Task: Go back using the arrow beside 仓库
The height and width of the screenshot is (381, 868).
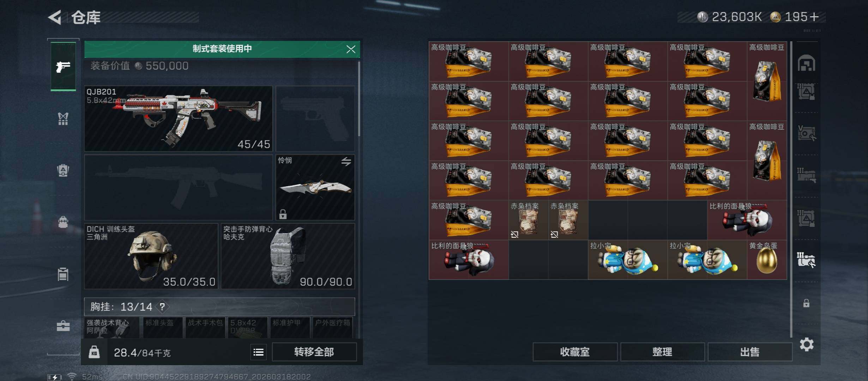Action: (x=55, y=17)
